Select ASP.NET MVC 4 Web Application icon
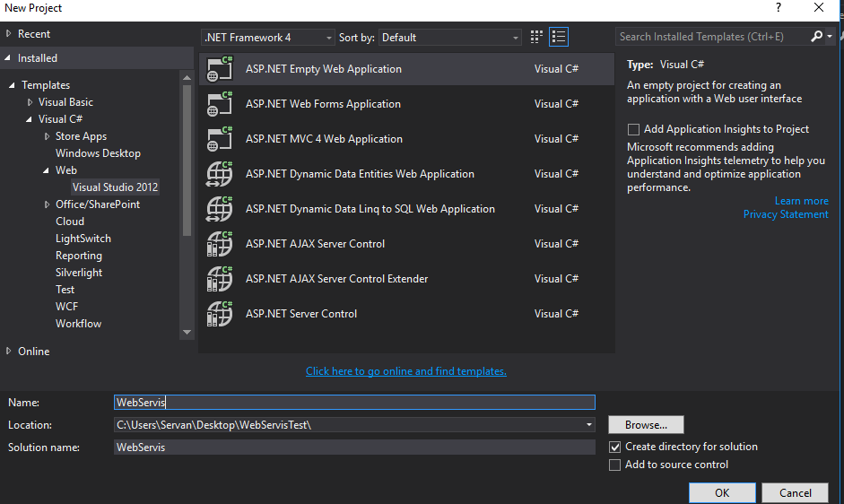The image size is (844, 504). 219,139
